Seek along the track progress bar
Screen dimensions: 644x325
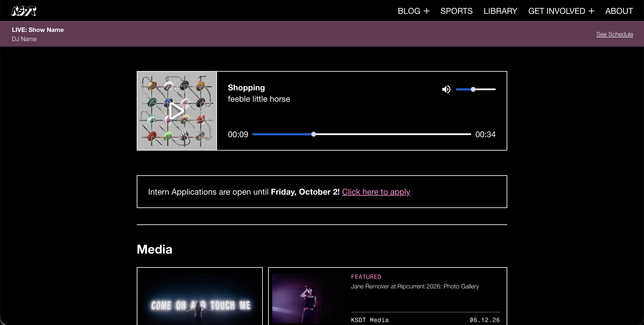click(361, 134)
